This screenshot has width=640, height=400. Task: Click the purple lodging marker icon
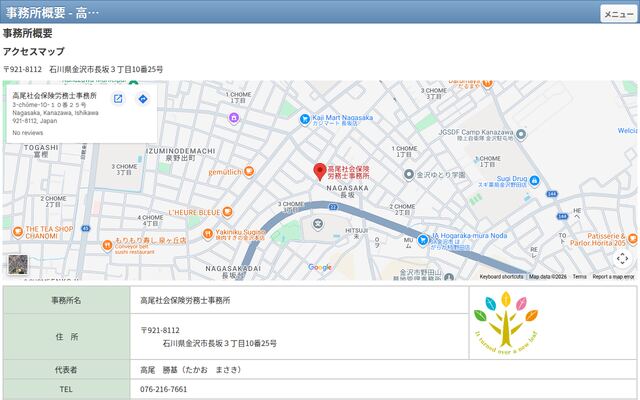pos(233,118)
